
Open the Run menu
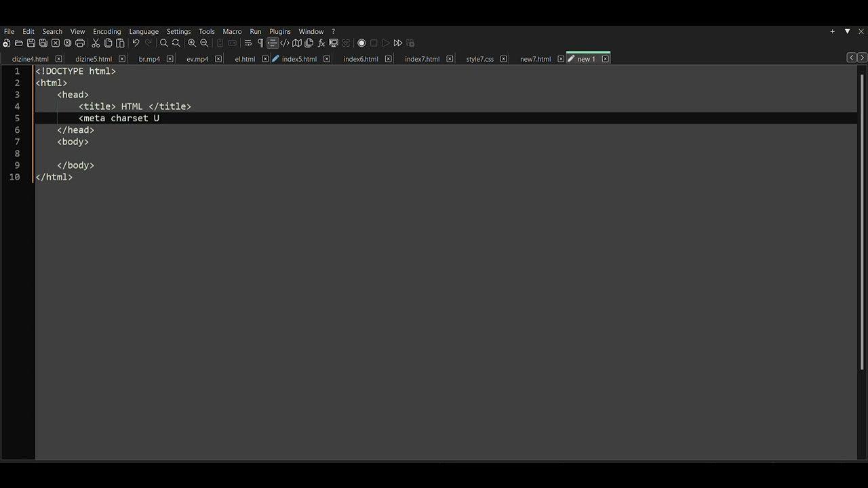pos(256,31)
